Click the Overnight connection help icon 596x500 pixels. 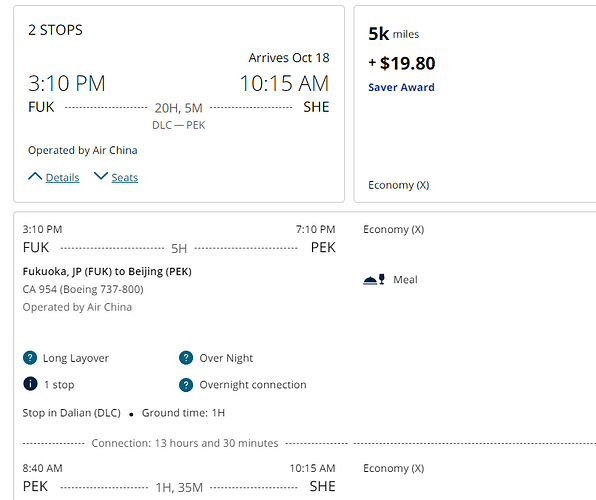tap(186, 385)
